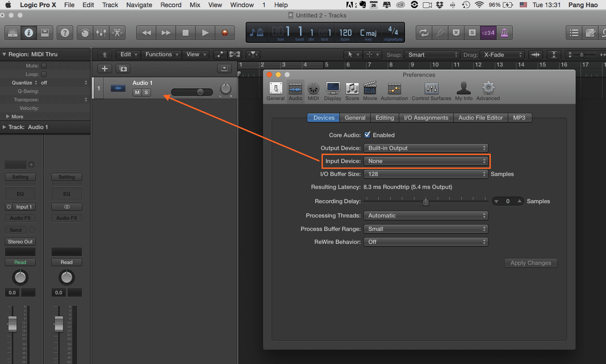Open the Note Pads icon
606x364 pixels.
590,33
